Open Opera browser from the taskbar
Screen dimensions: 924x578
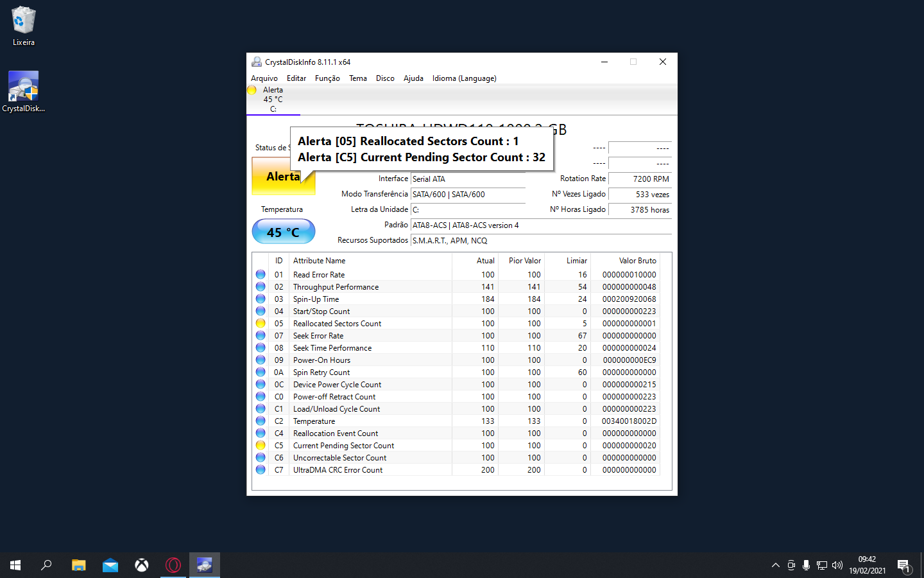[173, 565]
